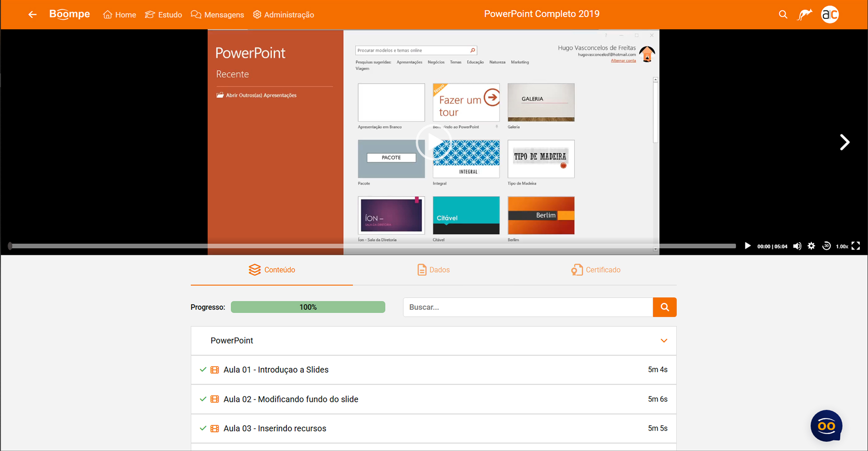Open video settings gear

pyautogui.click(x=811, y=246)
